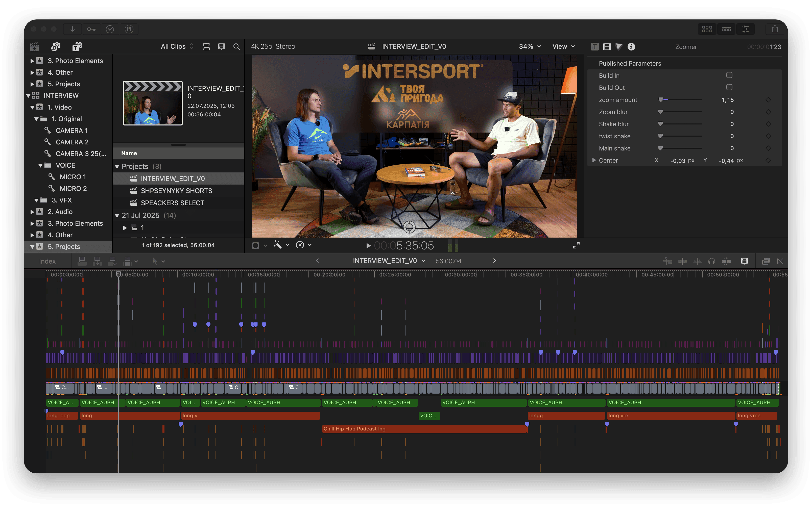
Task: Click the timeline Index button
Action: 47,261
